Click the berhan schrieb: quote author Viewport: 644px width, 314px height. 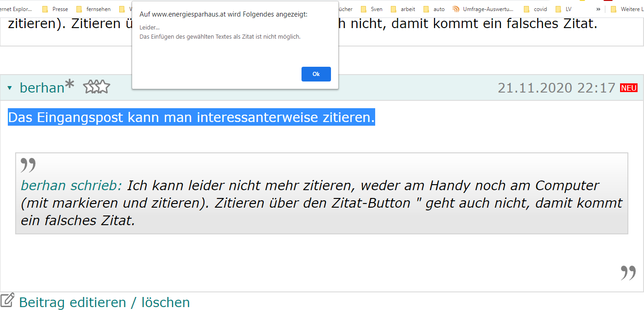point(71,186)
